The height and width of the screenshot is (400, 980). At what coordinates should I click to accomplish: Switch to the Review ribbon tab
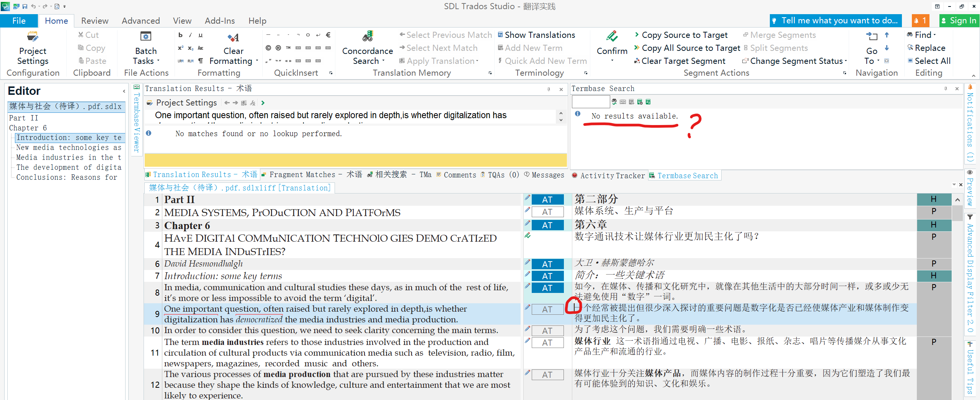click(95, 21)
